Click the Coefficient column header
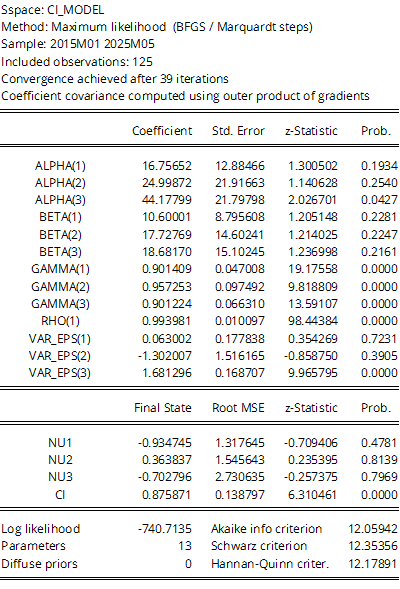The width and height of the screenshot is (400, 589). tap(162, 131)
